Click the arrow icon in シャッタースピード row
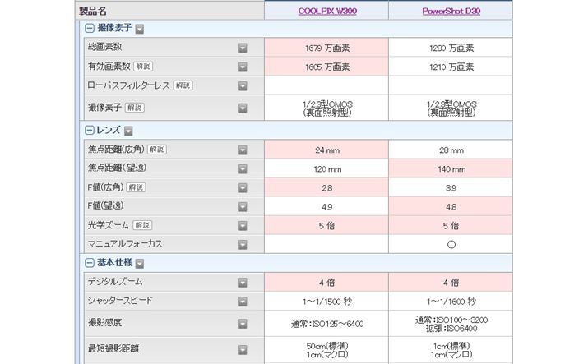The image size is (588, 364). click(243, 302)
